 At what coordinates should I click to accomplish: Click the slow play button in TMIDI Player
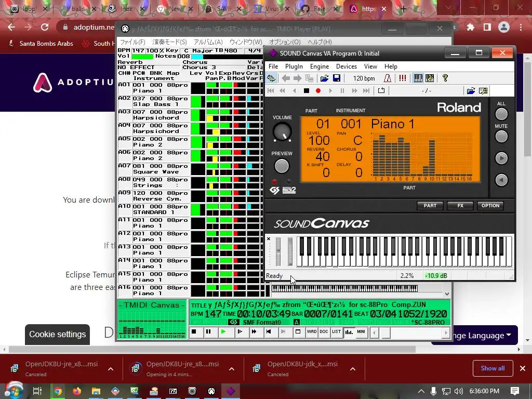(x=240, y=332)
